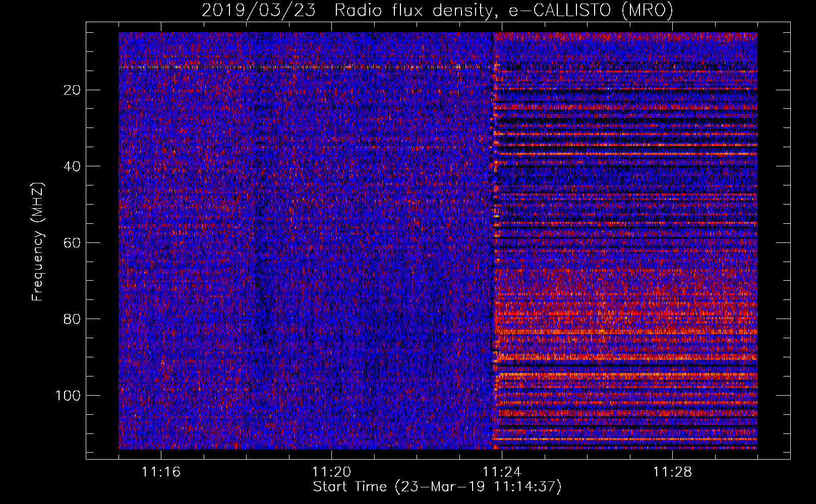Screen dimensions: 816x504
Task: Click the '11:16' time tick label
Action: [161, 472]
